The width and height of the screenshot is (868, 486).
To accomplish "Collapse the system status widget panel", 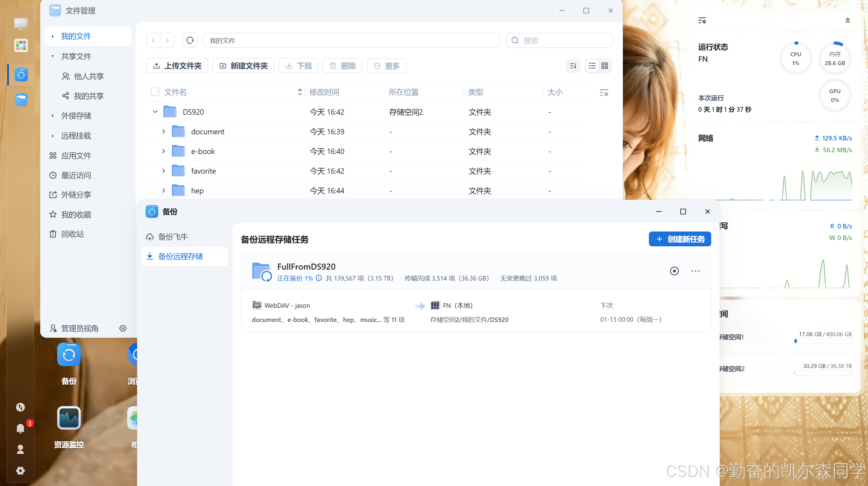I will point(847,21).
